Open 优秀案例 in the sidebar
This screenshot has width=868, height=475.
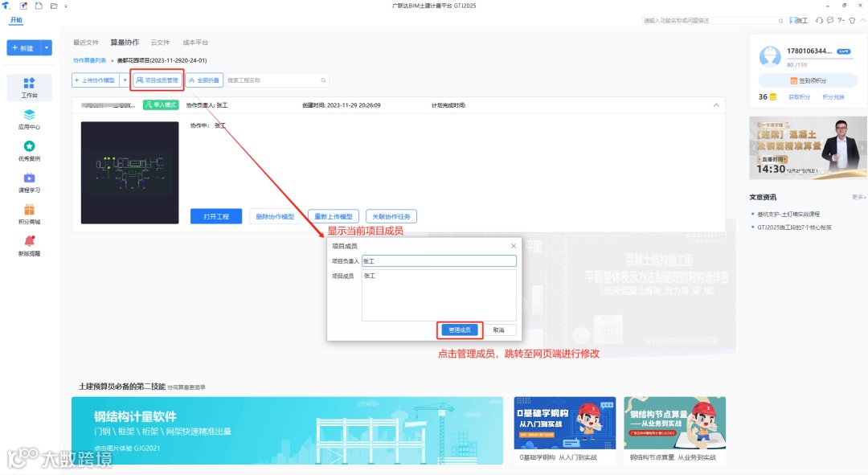pos(30,150)
